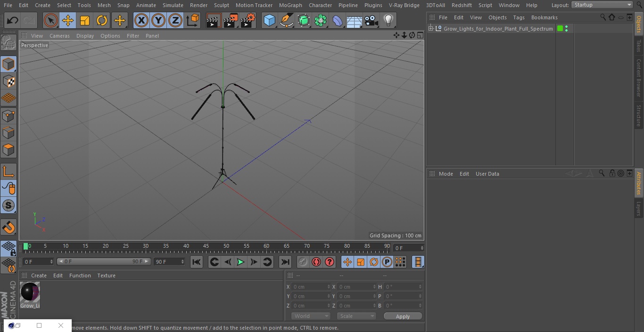Screen dimensions: 644x332
Task: Click the H rotation input field
Action: point(403,287)
